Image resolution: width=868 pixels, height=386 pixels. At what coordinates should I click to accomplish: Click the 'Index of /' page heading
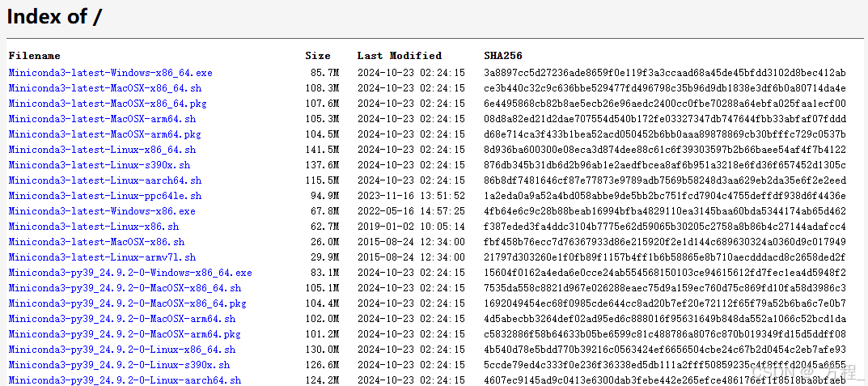[x=54, y=17]
